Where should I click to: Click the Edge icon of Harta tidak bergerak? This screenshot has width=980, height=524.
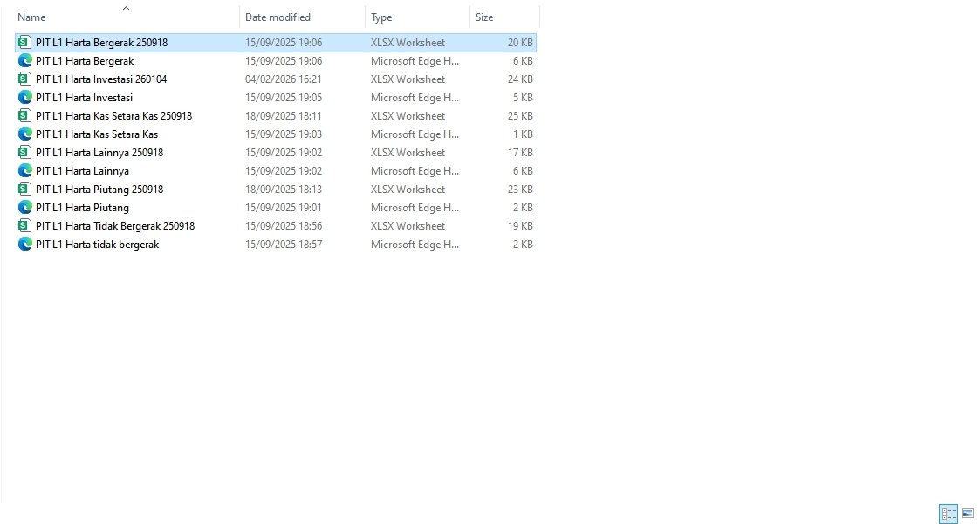pyautogui.click(x=24, y=245)
